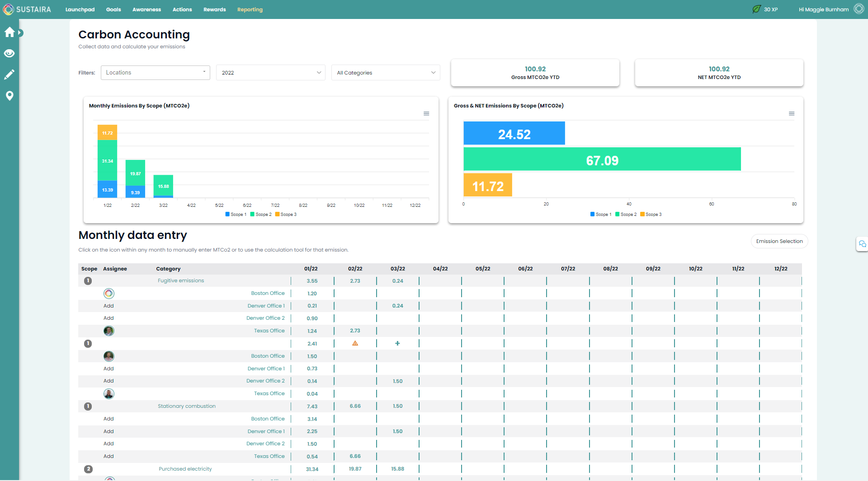Open the pencil edit sidebar icon
The width and height of the screenshot is (868, 481).
tap(9, 75)
